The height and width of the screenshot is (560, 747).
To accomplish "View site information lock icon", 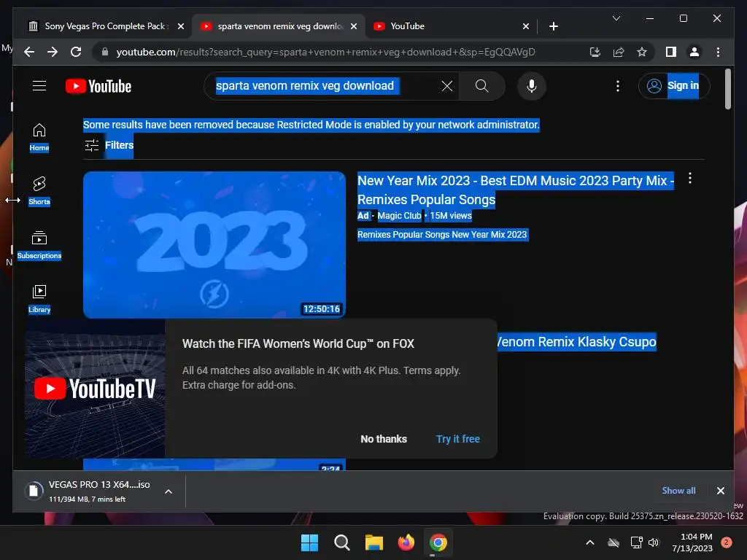I will coord(105,52).
